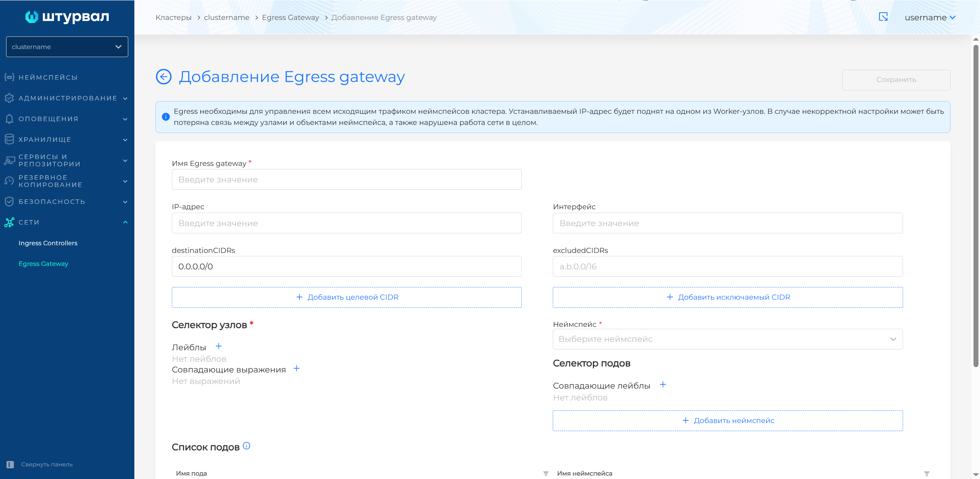
Task: Open the clustername selector dropdown
Action: 67,47
